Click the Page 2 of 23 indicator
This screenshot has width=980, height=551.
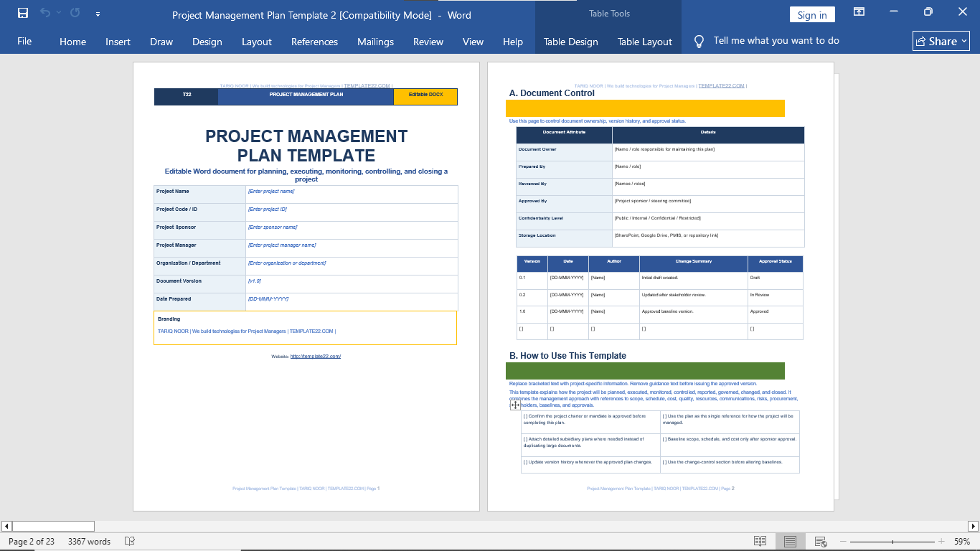click(32, 542)
